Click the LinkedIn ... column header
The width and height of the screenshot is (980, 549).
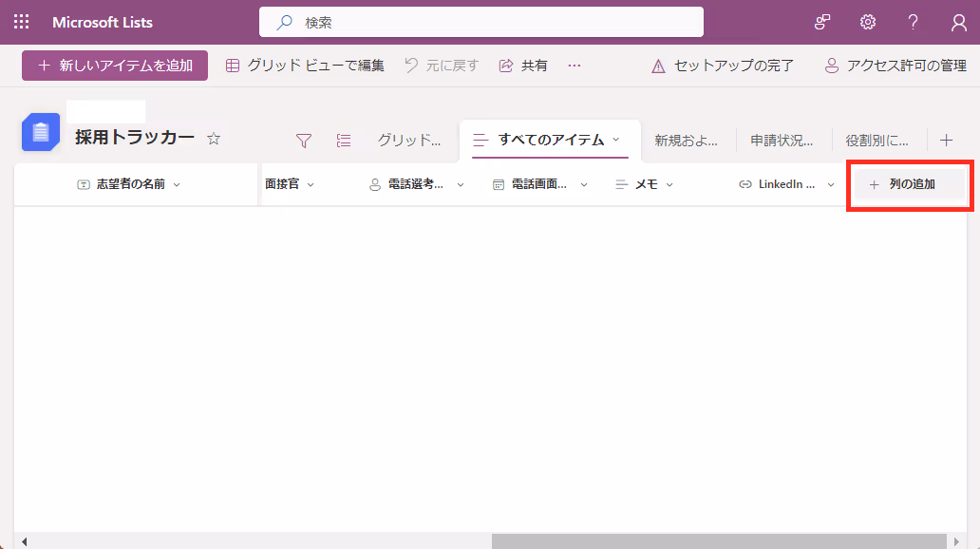tap(786, 184)
